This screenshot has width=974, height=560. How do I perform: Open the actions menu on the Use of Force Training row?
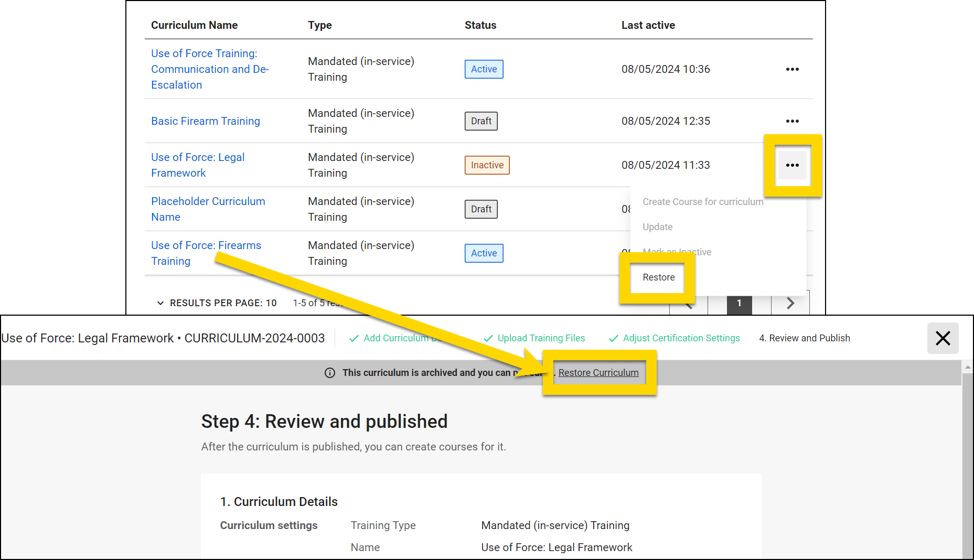tap(793, 69)
